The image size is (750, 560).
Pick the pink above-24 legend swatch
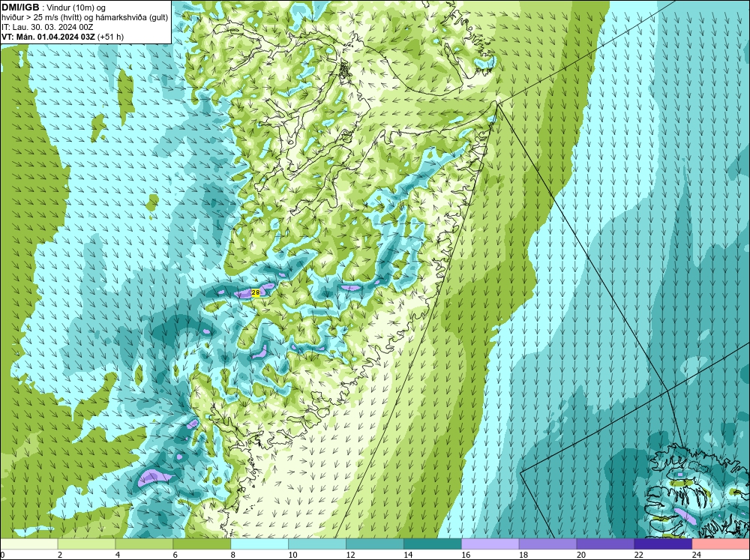click(721, 544)
